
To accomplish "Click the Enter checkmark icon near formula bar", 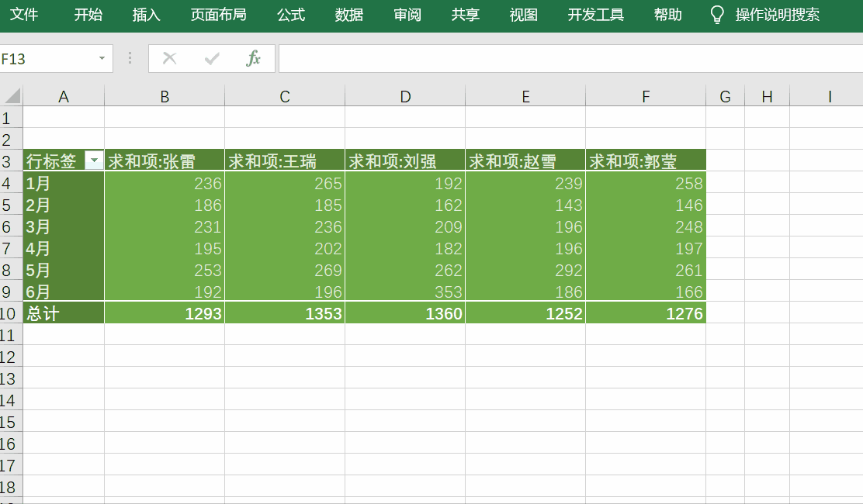I will tap(210, 58).
